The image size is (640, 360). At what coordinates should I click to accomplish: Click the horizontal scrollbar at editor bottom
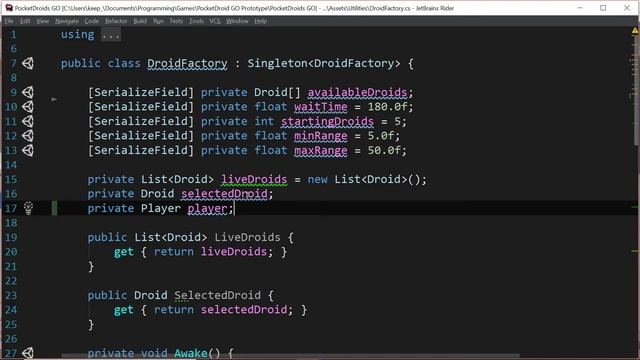[291, 356]
